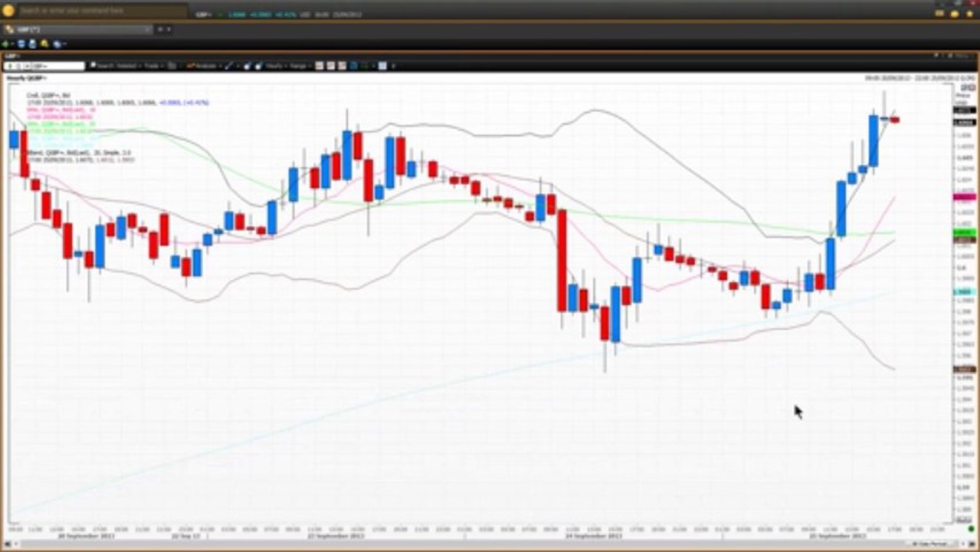Click the GBP= panel title label

(13, 56)
